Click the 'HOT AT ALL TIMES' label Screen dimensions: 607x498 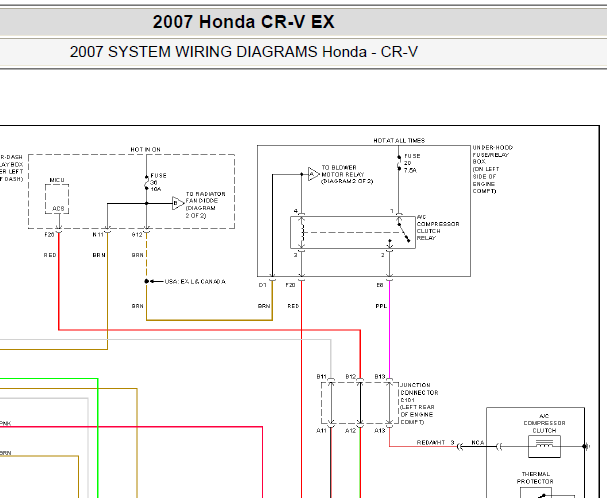coord(399,141)
